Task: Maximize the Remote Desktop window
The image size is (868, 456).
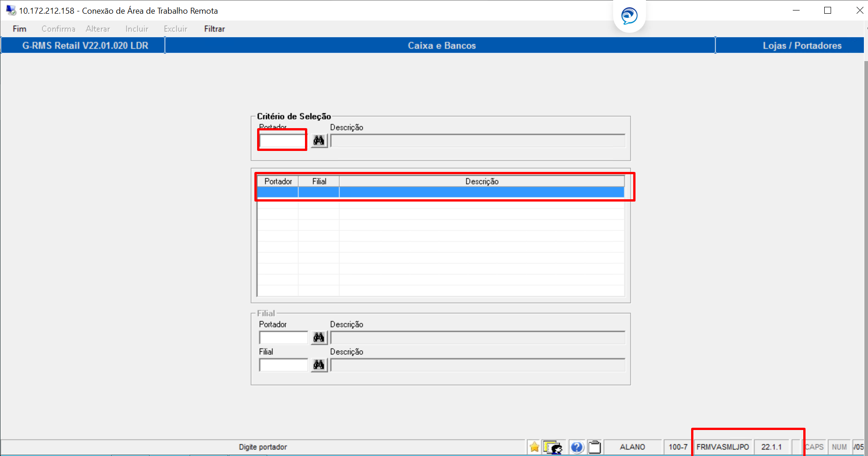Action: [828, 10]
